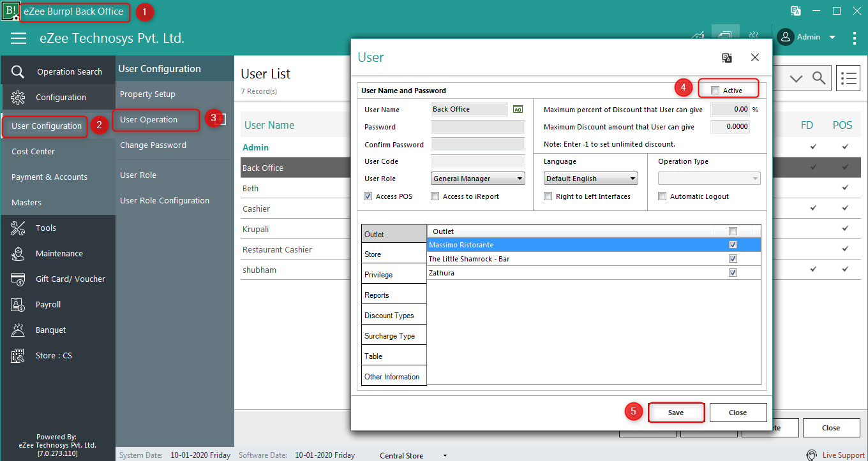Open the hamburger menu icon
Viewport: 868px width, 461px height.
click(x=19, y=38)
